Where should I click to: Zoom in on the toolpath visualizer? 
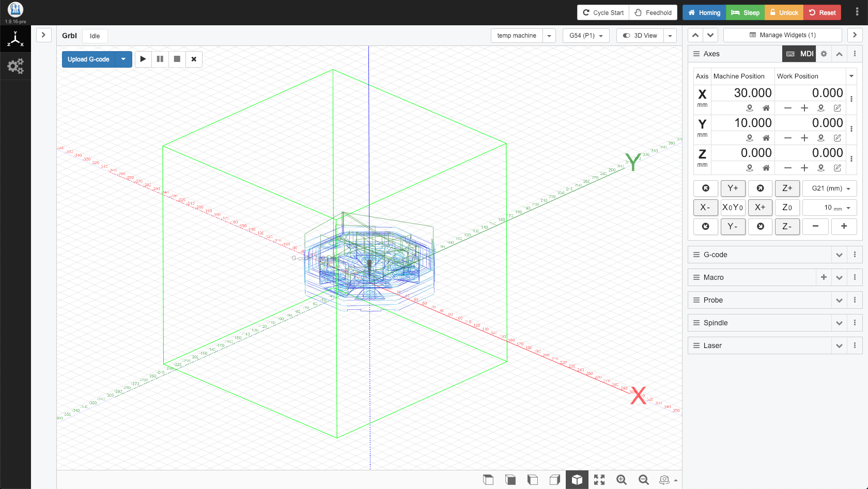coord(621,480)
